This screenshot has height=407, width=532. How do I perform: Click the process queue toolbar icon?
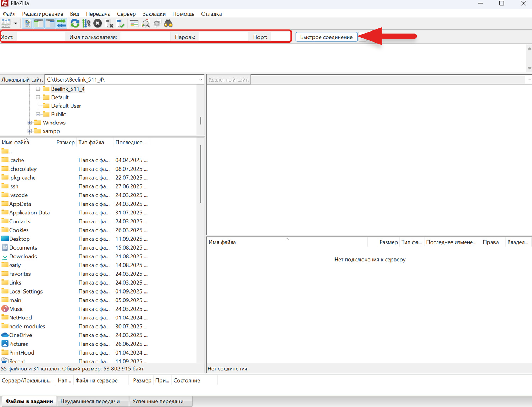(x=86, y=24)
